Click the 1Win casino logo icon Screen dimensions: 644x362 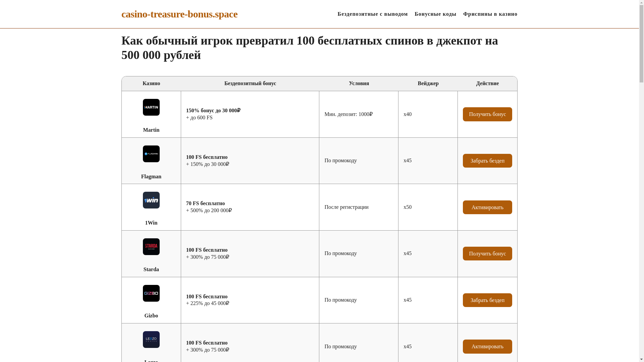coord(151,200)
